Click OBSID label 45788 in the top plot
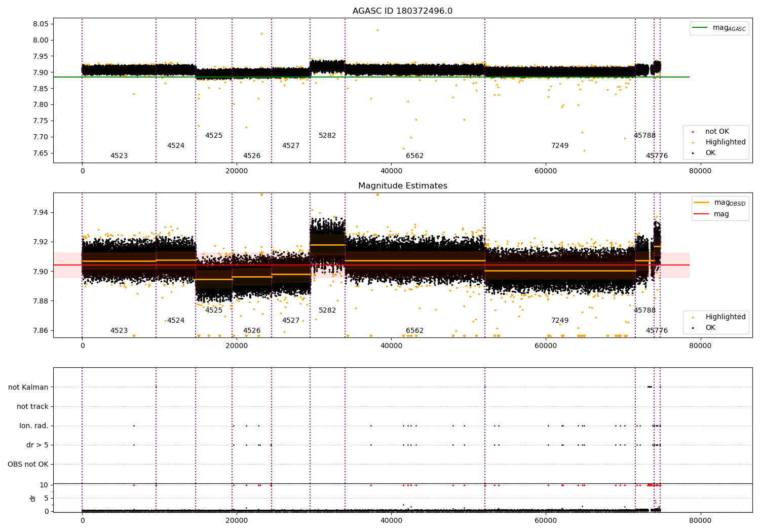760x532 pixels. click(x=644, y=136)
